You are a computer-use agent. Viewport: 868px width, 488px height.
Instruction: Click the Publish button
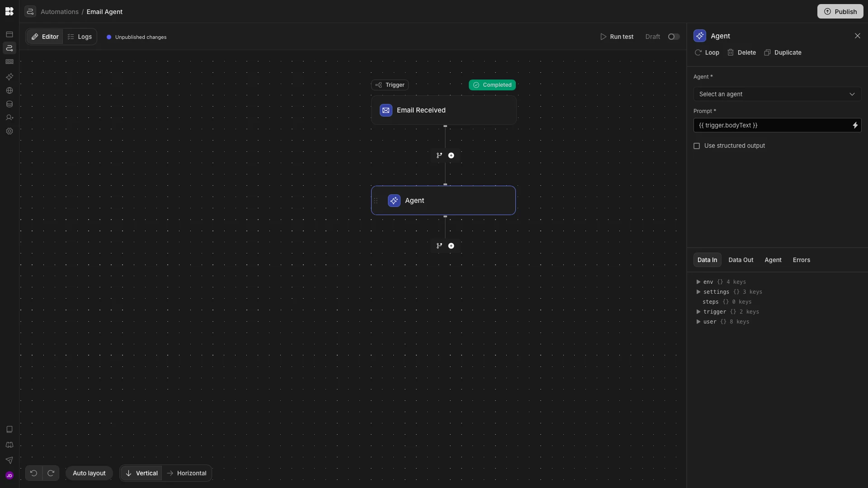tap(840, 11)
